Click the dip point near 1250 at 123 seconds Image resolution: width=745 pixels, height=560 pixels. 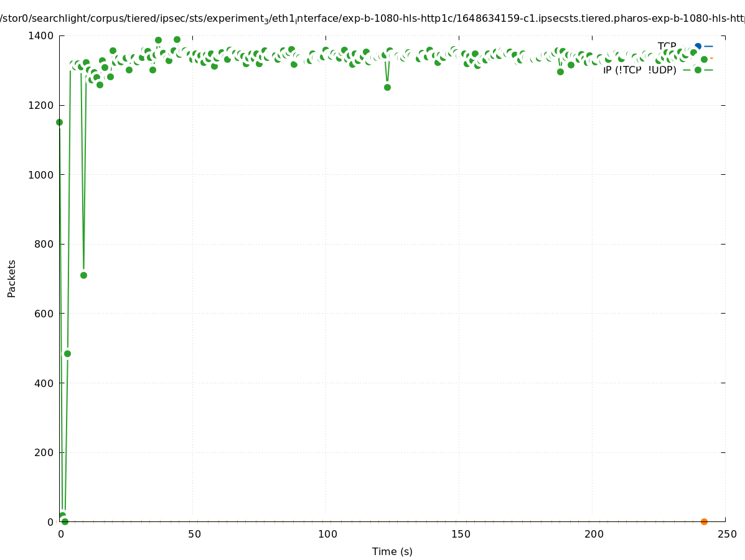387,87
